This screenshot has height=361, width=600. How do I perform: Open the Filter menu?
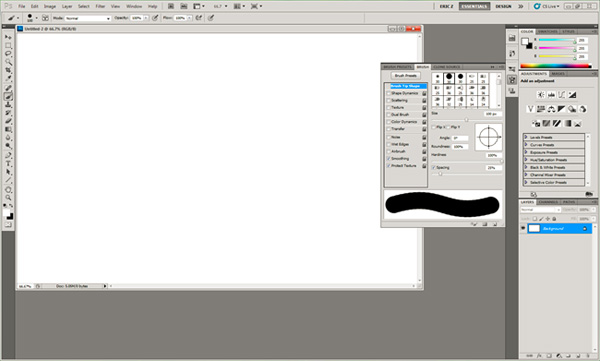pos(100,6)
